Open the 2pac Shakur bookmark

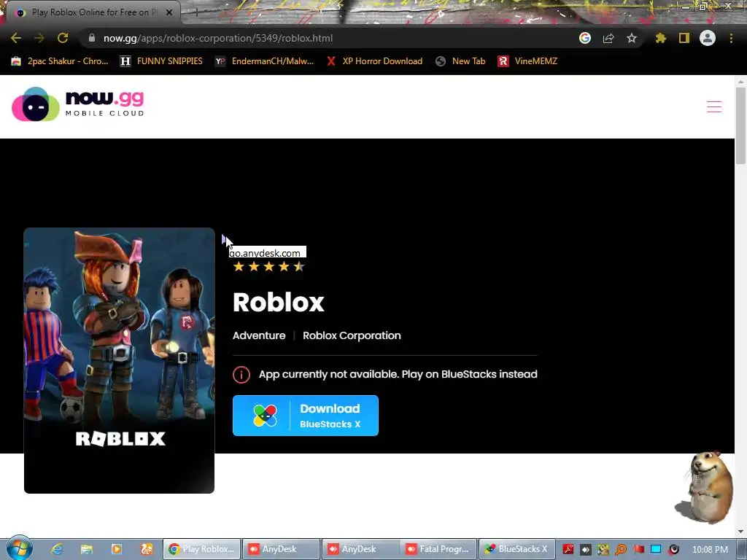pos(60,61)
